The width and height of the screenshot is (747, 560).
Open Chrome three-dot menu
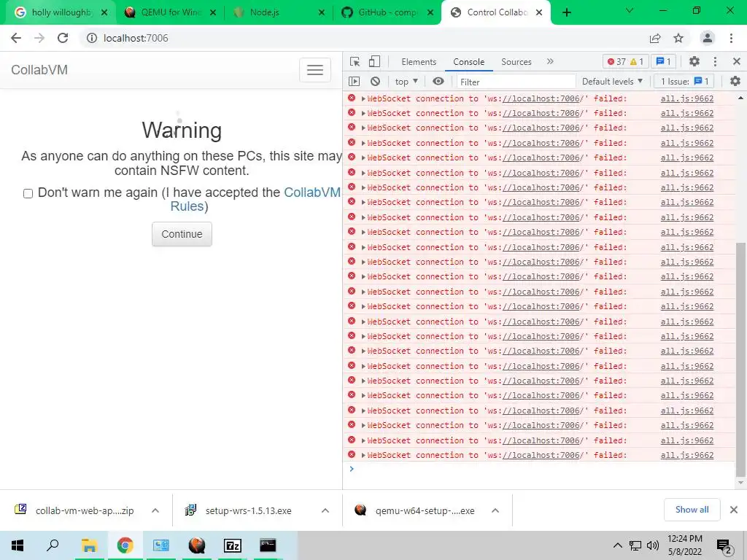point(731,38)
